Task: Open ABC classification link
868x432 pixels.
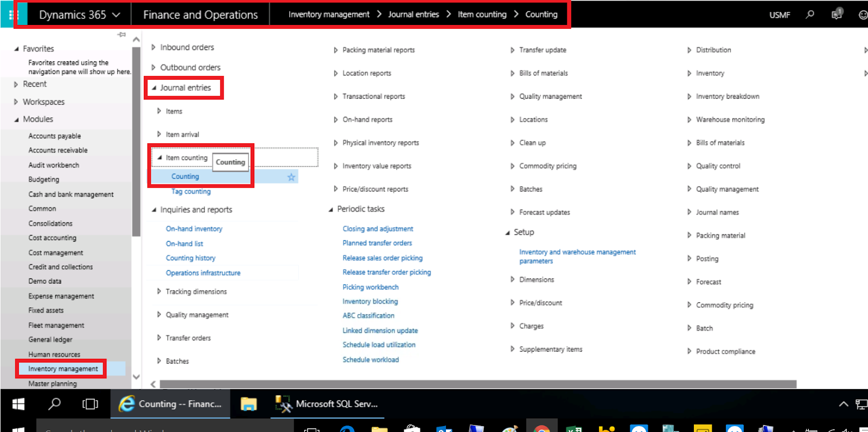Action: coord(368,316)
